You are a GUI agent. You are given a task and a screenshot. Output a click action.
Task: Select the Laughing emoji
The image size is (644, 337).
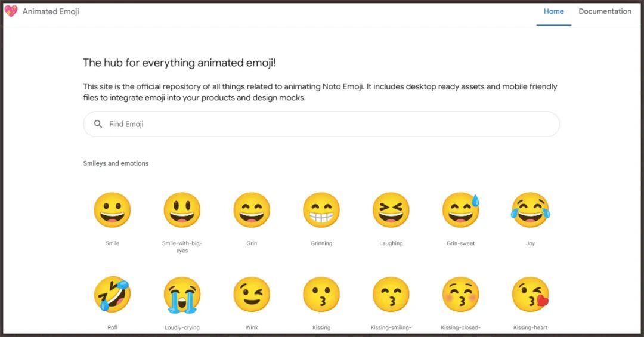coord(391,210)
